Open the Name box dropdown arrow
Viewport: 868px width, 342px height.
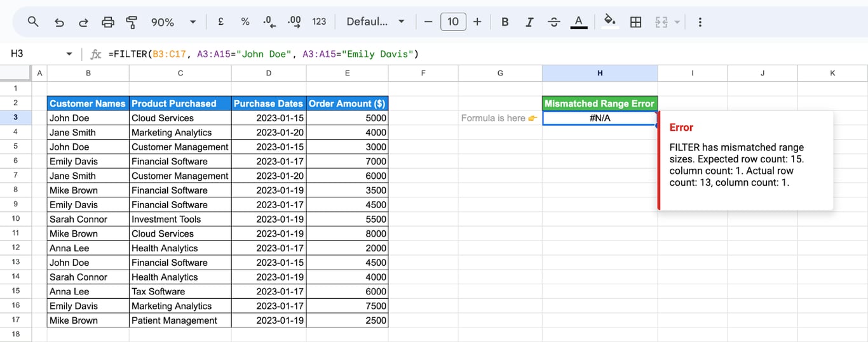pyautogui.click(x=69, y=54)
